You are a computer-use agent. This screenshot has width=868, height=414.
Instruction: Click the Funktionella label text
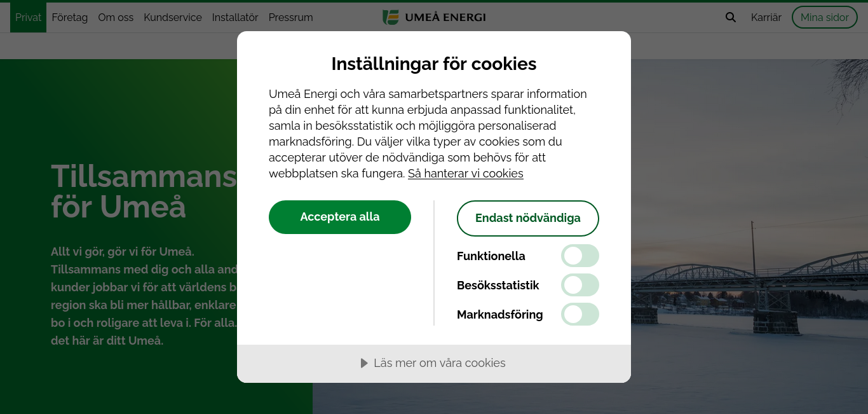[491, 256]
